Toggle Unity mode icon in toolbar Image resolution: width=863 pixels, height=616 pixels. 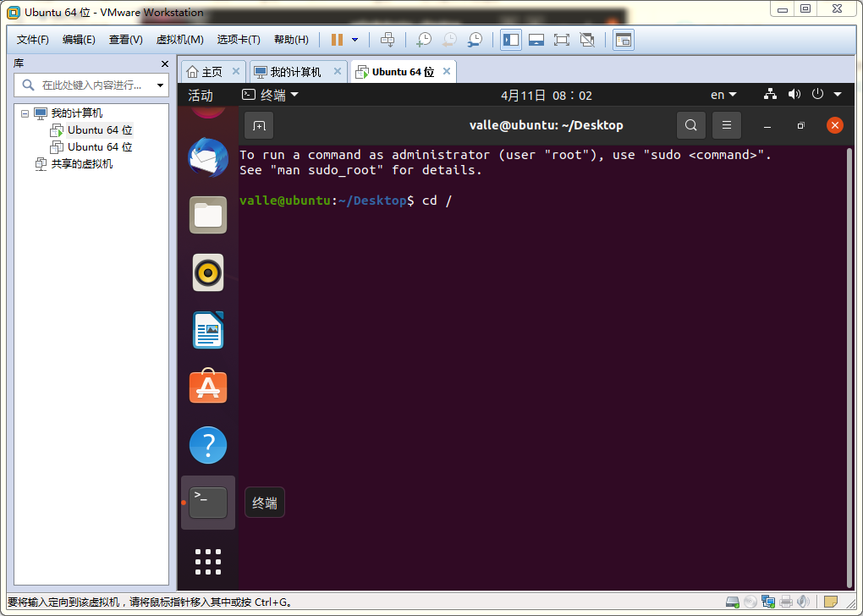587,40
